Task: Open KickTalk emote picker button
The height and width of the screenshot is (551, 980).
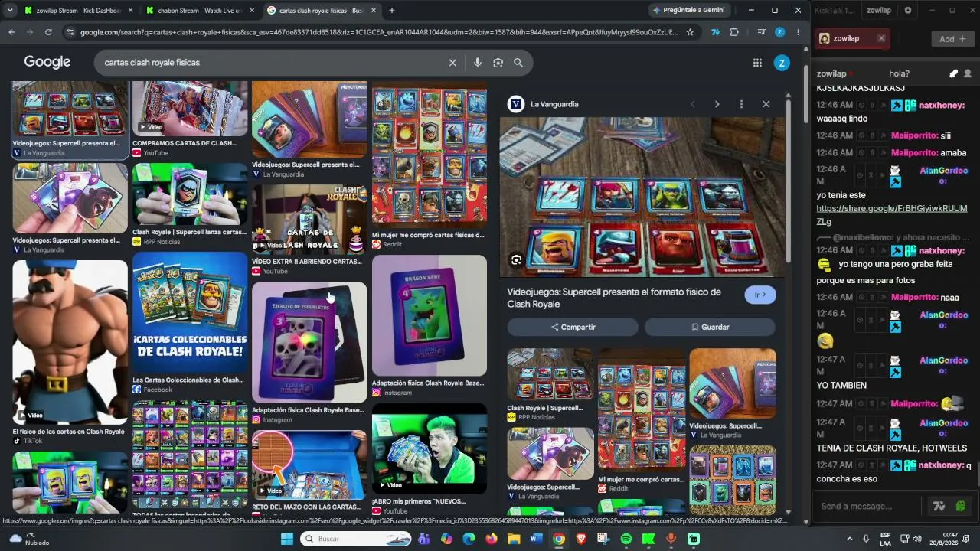Action: click(x=961, y=506)
